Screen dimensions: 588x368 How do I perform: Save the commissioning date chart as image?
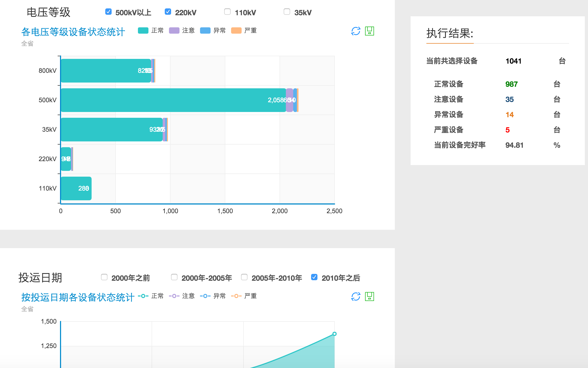coord(370,297)
